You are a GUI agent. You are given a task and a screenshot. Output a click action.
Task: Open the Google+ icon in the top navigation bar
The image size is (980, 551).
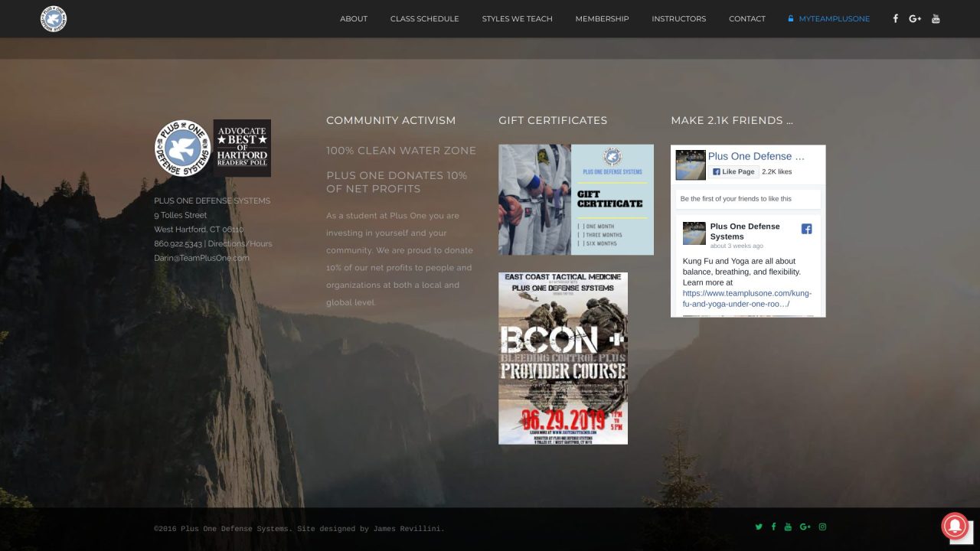click(915, 18)
